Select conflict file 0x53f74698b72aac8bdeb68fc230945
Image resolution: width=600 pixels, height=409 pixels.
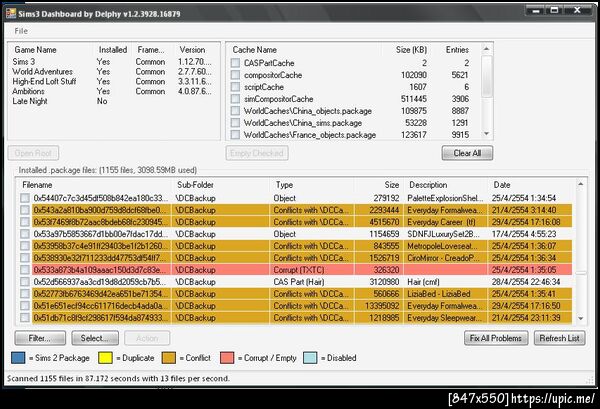[x=296, y=222]
